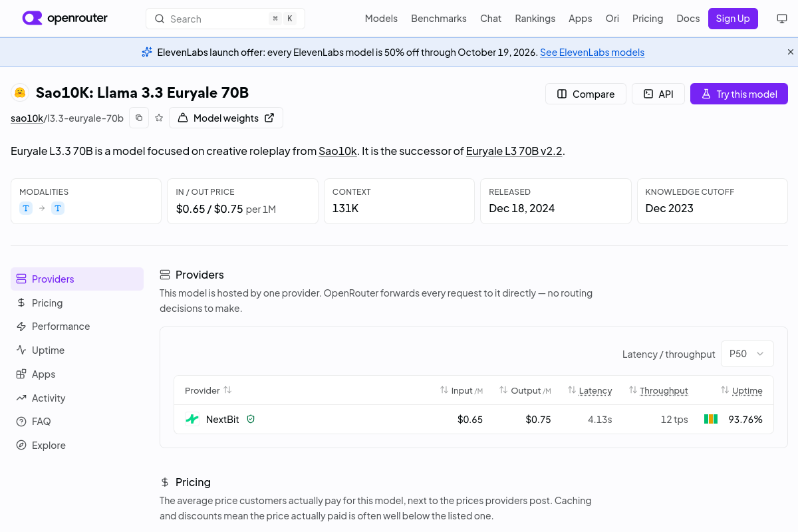Image resolution: width=798 pixels, height=532 pixels.
Task: Toggle the display theme monitor icon
Action: [x=782, y=19]
